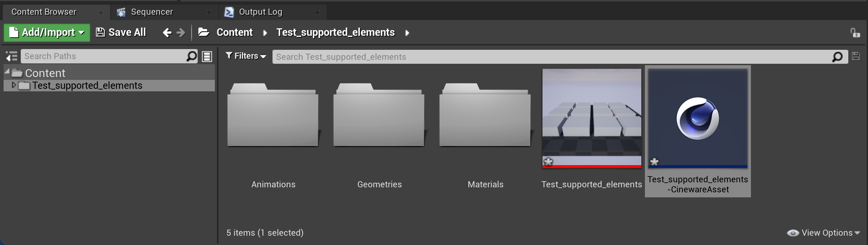Click Save All button
This screenshot has height=245, width=868.
click(121, 33)
